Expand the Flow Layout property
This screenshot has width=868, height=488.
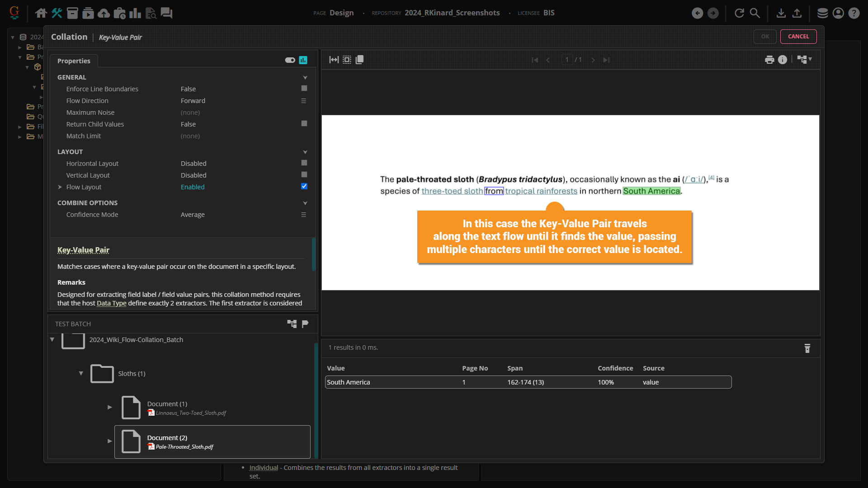(x=60, y=187)
